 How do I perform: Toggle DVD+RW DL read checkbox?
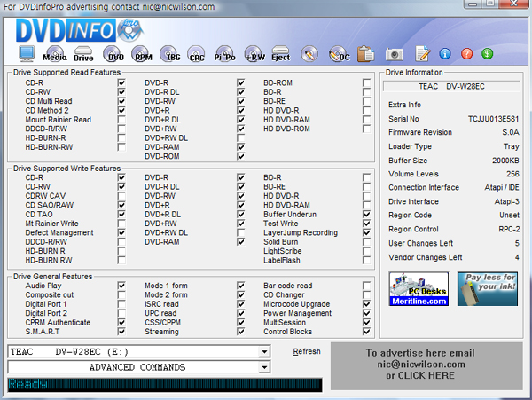click(x=241, y=137)
